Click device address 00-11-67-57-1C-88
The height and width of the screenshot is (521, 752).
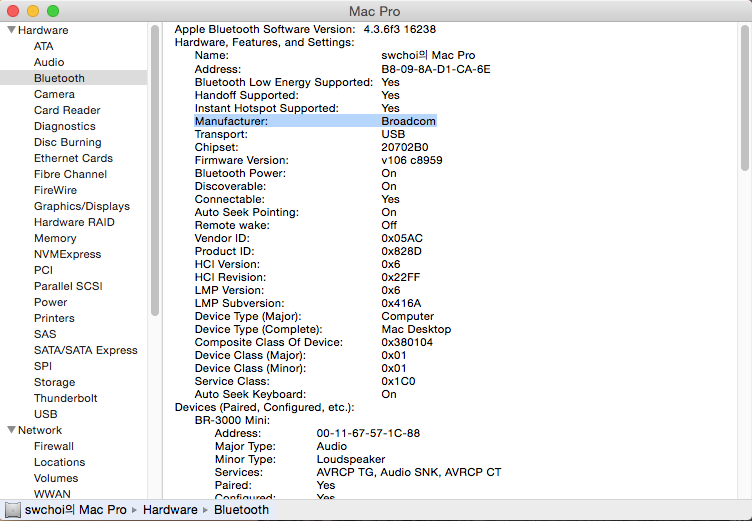coord(368,433)
